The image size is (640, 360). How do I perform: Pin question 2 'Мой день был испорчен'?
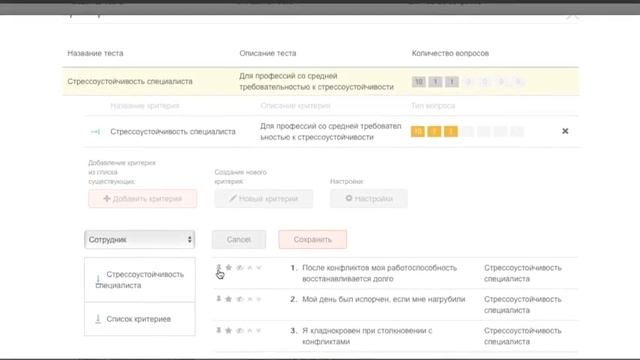[x=218, y=299]
